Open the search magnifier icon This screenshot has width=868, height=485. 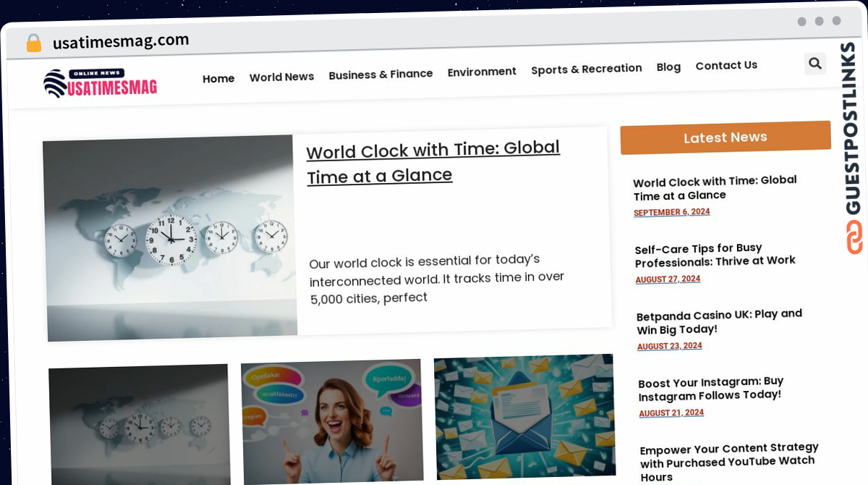815,64
